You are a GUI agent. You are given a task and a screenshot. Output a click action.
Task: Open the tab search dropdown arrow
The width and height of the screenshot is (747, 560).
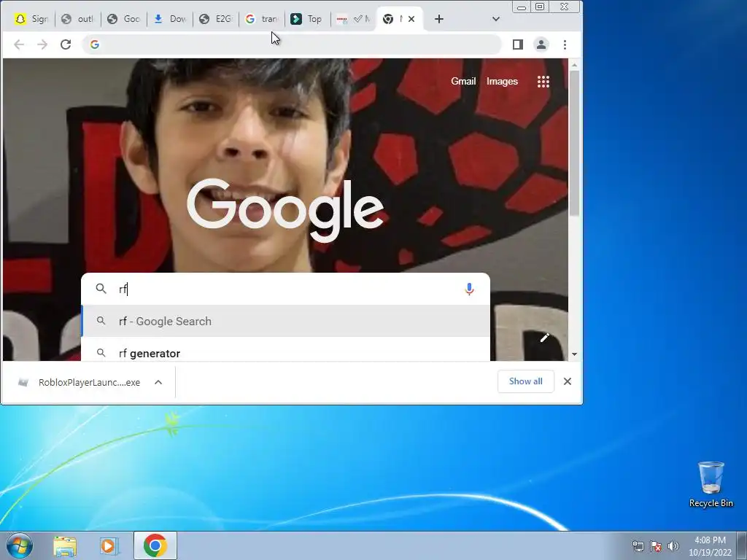(496, 19)
